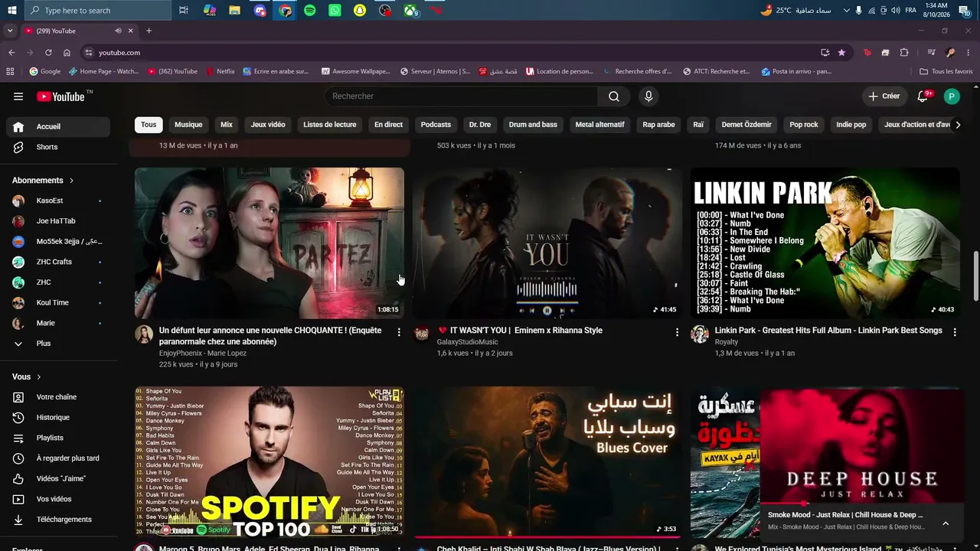Open KasoEst subscription channel
980x551 pixels.
58,201
